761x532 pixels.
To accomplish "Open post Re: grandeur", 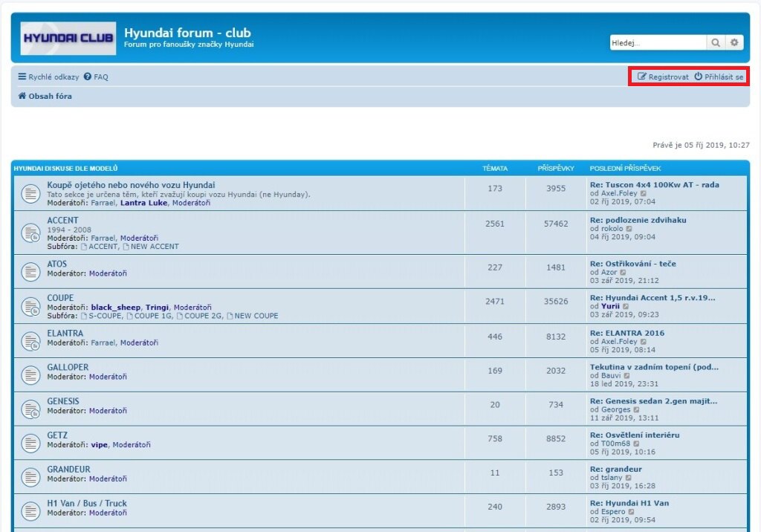I will [616, 469].
